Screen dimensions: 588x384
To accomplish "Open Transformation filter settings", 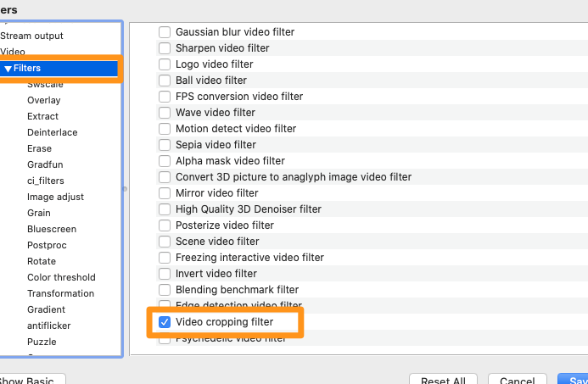I will point(60,293).
